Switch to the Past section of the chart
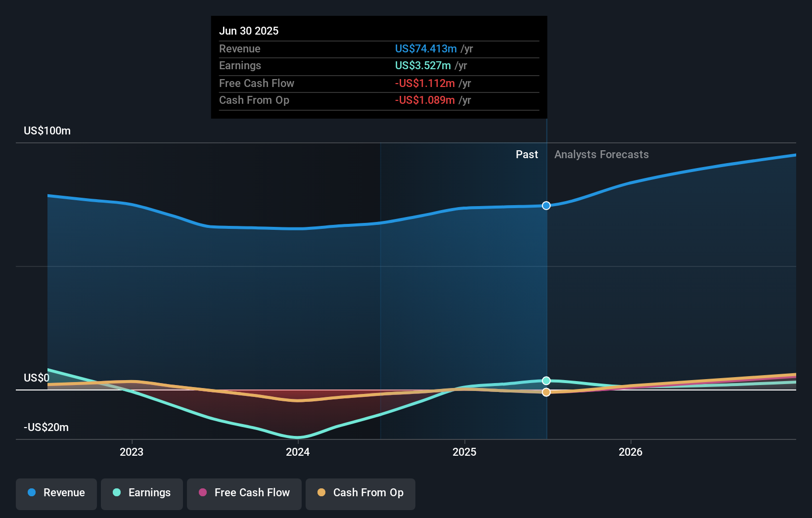 coord(527,154)
